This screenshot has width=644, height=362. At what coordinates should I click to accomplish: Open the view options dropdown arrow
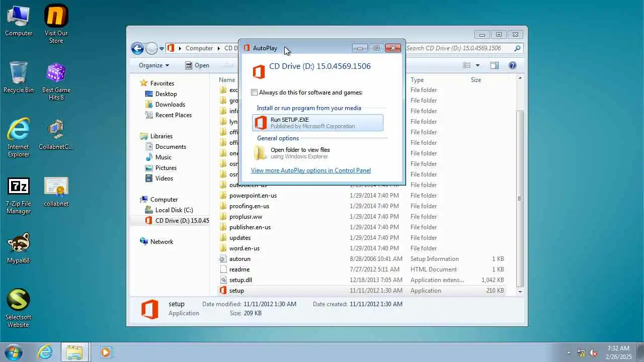(477, 65)
